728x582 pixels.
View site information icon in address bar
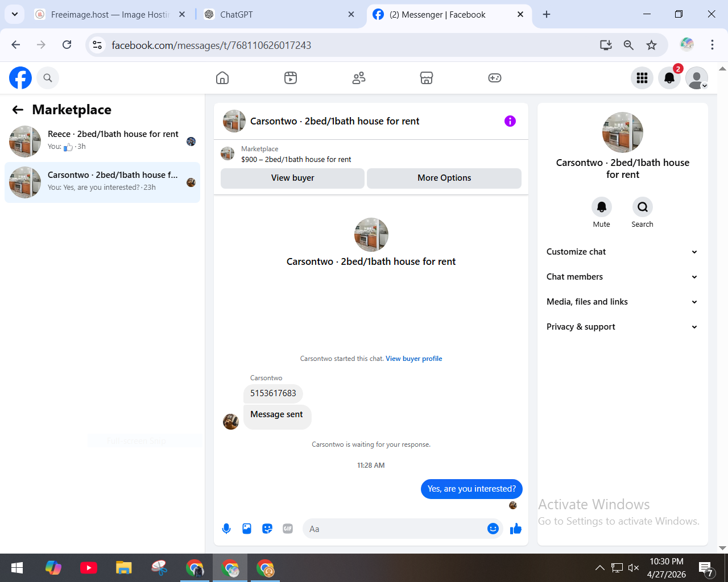tap(98, 45)
